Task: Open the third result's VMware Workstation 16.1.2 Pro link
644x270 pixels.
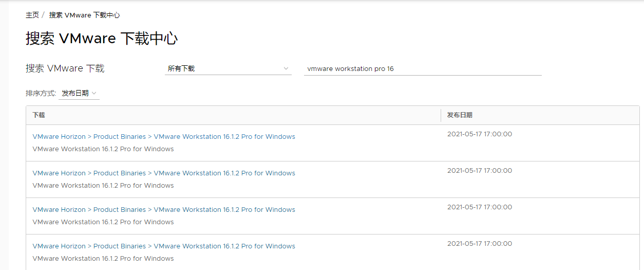Action: coord(224,210)
